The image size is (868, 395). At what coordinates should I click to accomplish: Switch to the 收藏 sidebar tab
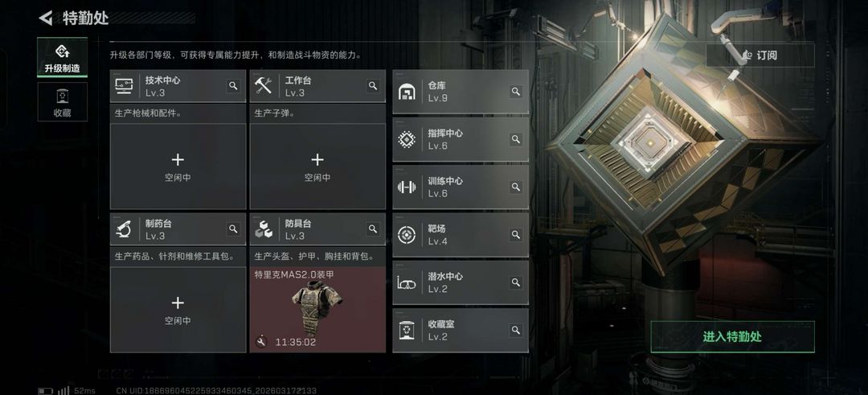click(x=63, y=102)
